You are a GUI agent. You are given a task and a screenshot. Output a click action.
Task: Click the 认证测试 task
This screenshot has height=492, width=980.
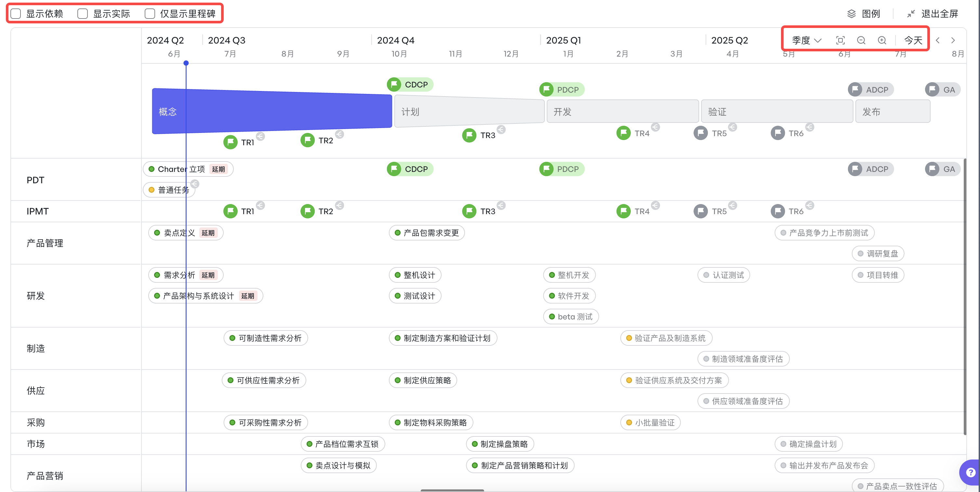pyautogui.click(x=723, y=275)
